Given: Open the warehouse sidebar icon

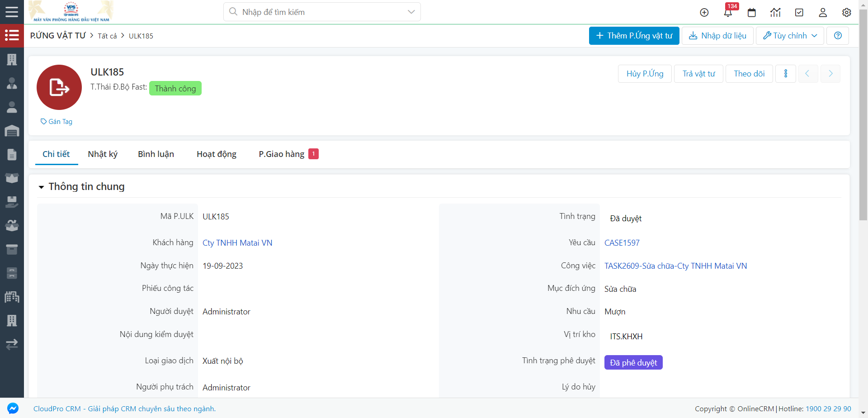Looking at the screenshot, I should pyautogui.click(x=12, y=131).
